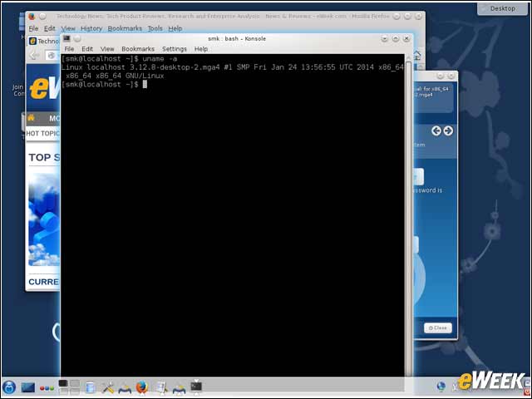Click the Show Desktop taskbar icon

coord(27,387)
